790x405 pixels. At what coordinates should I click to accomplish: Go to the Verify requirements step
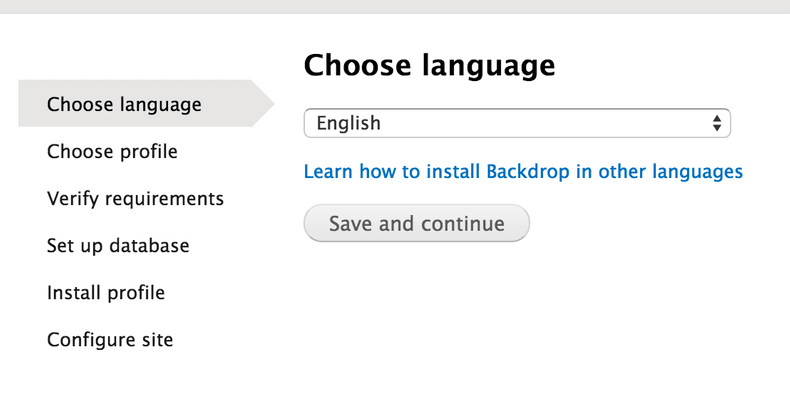click(135, 198)
